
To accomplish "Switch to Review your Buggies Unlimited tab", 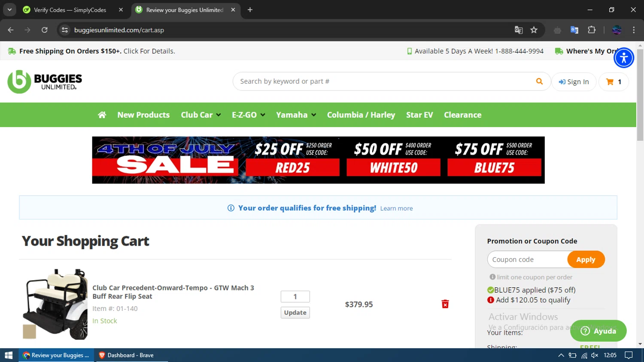I will click(x=185, y=10).
